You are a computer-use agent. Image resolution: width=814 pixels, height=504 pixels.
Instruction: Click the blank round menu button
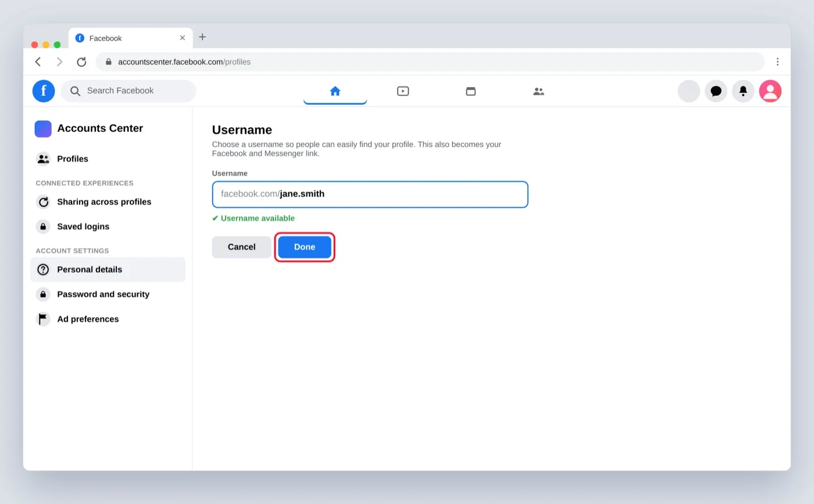pyautogui.click(x=689, y=91)
